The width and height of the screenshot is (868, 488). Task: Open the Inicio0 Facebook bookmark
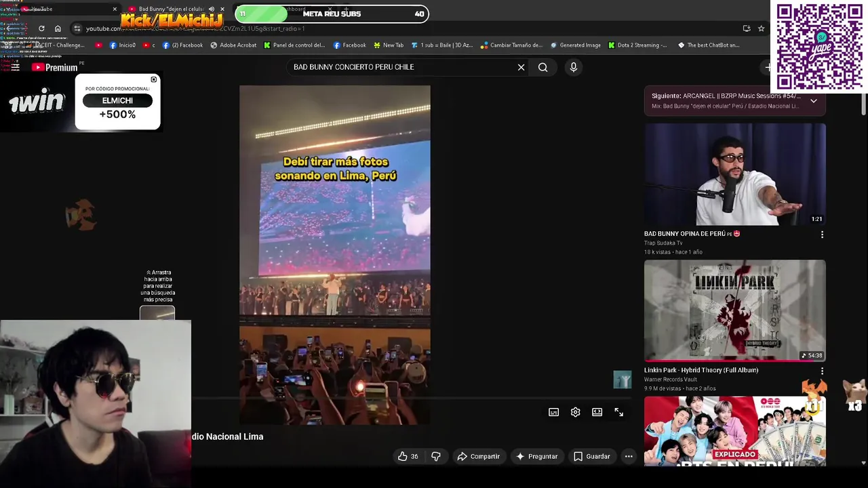pos(122,45)
